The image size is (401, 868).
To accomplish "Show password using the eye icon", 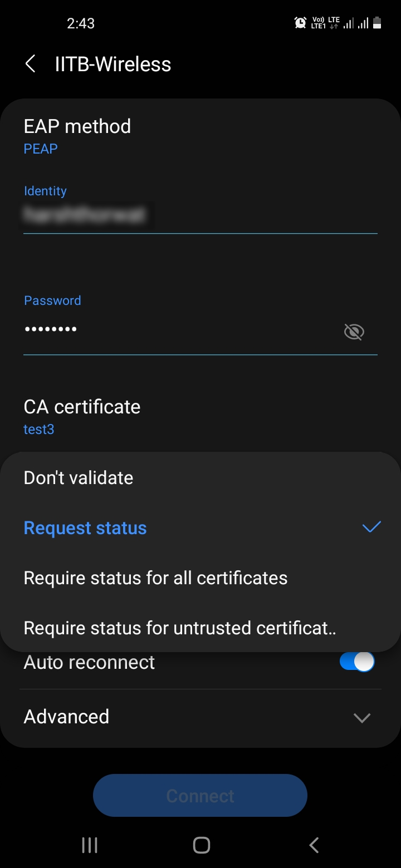I will tap(354, 332).
